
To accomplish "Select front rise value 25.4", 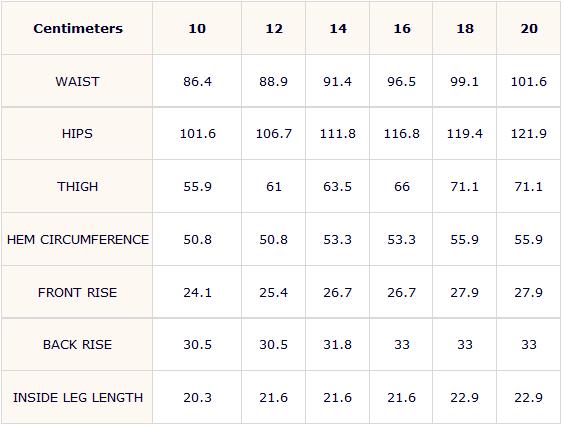I will pyautogui.click(x=273, y=292).
